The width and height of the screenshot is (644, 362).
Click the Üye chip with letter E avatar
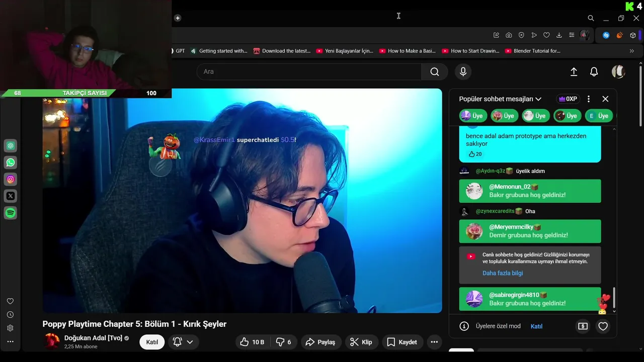click(x=599, y=116)
